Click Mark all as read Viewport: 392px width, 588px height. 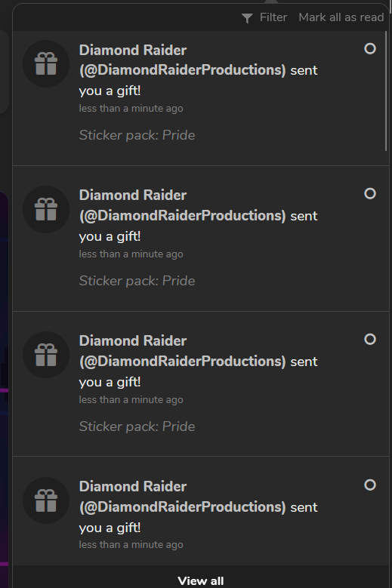pyautogui.click(x=341, y=17)
